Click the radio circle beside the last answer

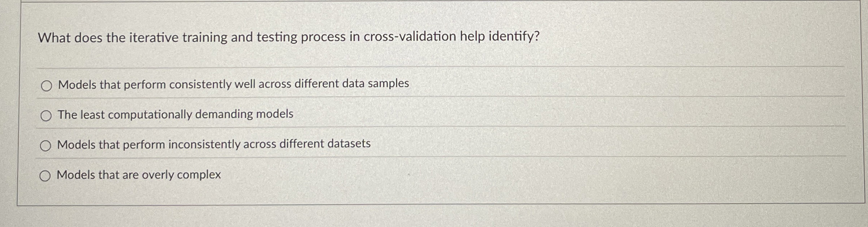click(x=46, y=176)
